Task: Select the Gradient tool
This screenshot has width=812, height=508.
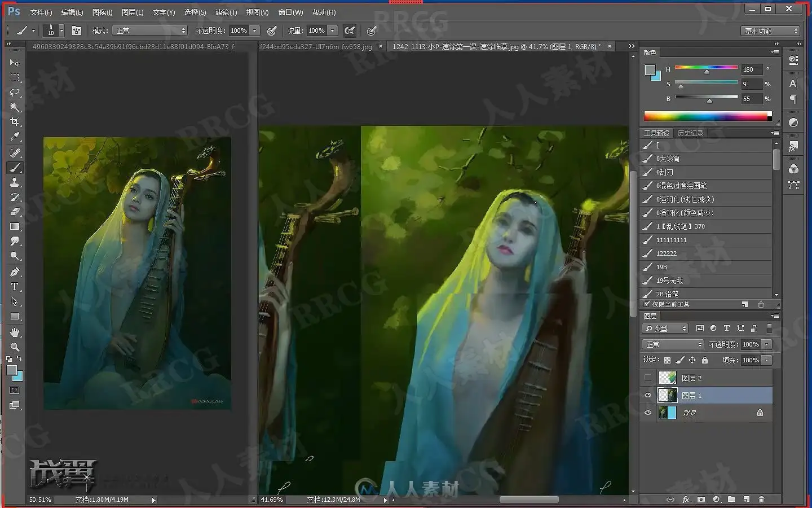Action: click(15, 226)
